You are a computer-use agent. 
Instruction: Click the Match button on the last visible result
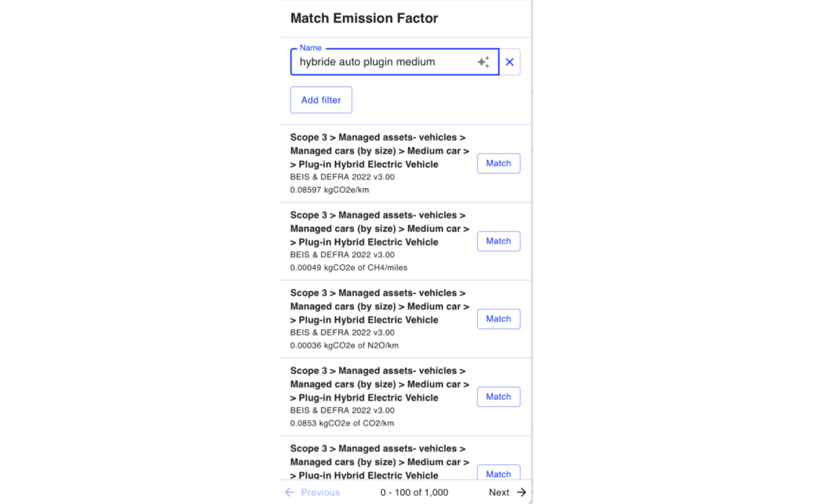(x=499, y=473)
